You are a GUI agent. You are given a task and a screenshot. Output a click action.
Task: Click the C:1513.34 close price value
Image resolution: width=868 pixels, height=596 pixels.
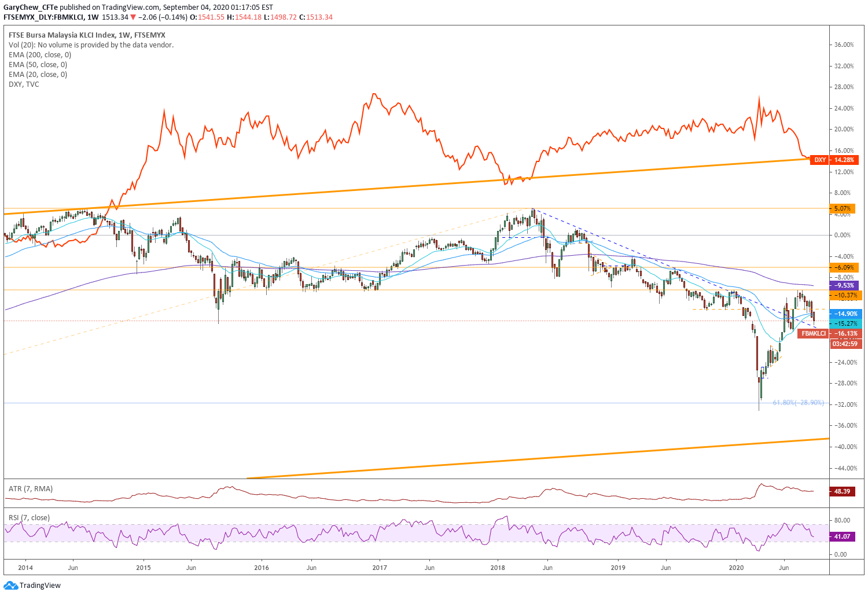coord(316,17)
